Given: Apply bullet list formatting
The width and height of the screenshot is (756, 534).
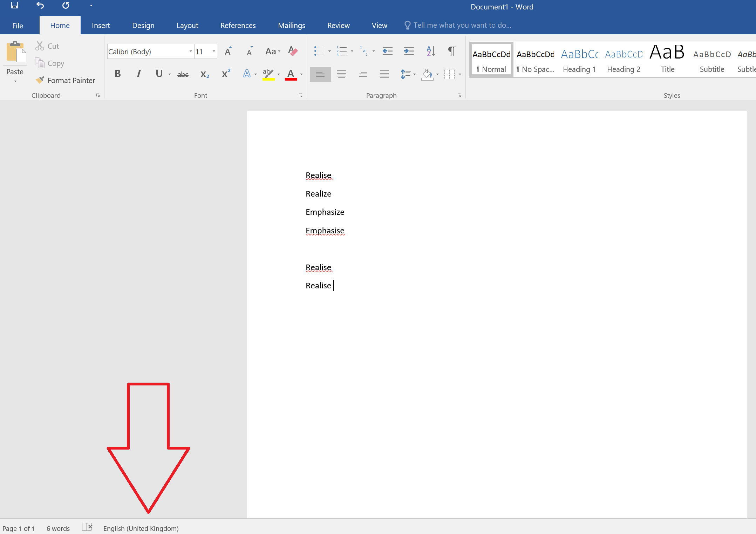Looking at the screenshot, I should pyautogui.click(x=319, y=51).
